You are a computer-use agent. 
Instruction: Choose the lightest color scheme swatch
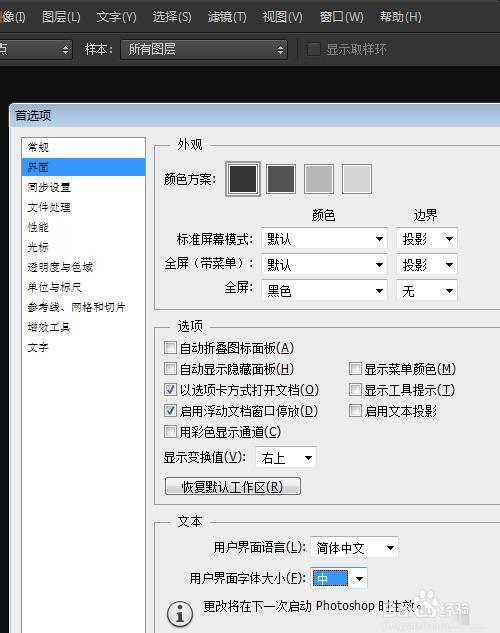(x=357, y=179)
